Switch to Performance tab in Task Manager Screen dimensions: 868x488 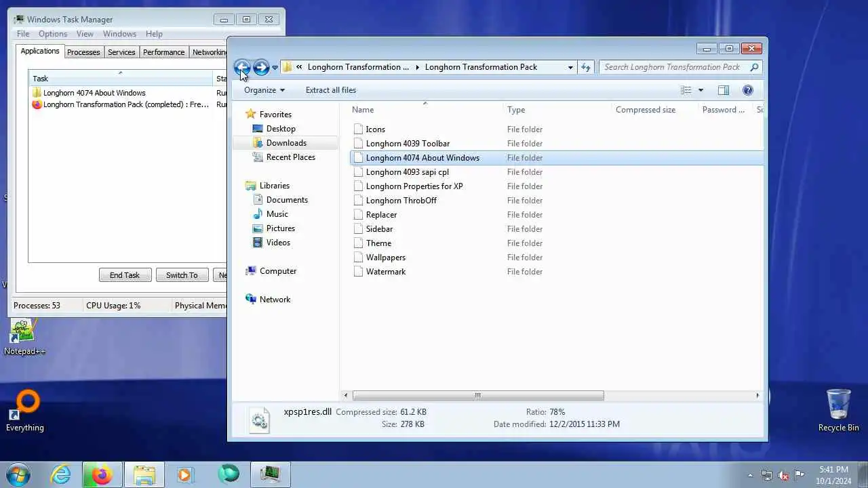(x=163, y=52)
